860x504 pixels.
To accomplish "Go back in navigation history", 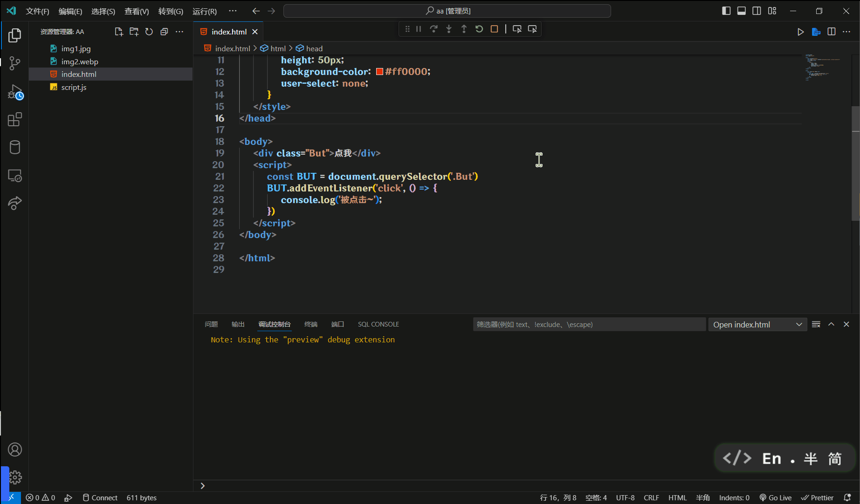I will tap(256, 11).
